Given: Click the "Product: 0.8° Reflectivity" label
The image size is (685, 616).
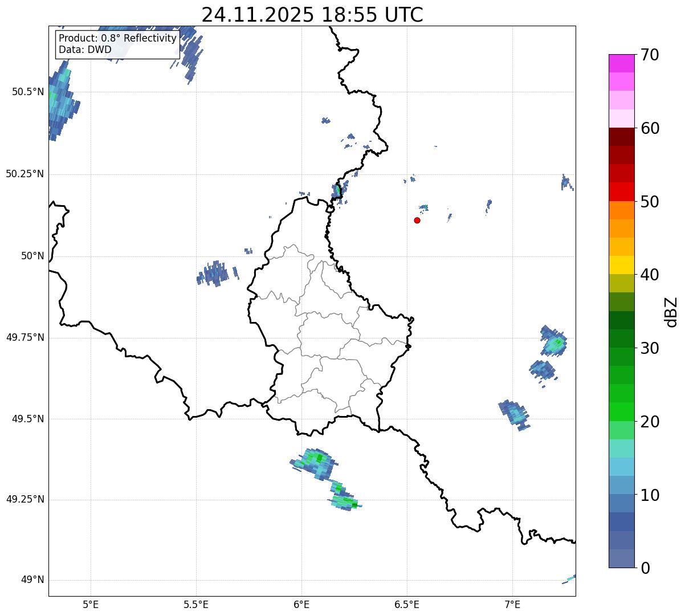Looking at the screenshot, I should coord(117,39).
